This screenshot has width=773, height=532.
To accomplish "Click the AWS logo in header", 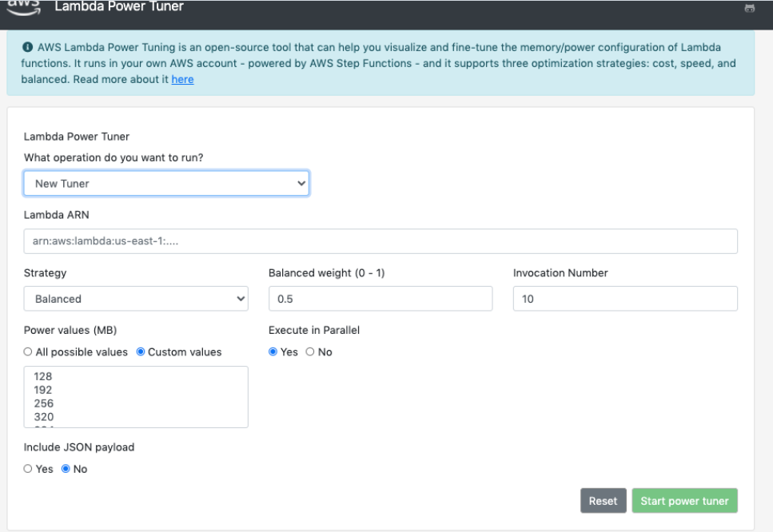I will pyautogui.click(x=24, y=7).
